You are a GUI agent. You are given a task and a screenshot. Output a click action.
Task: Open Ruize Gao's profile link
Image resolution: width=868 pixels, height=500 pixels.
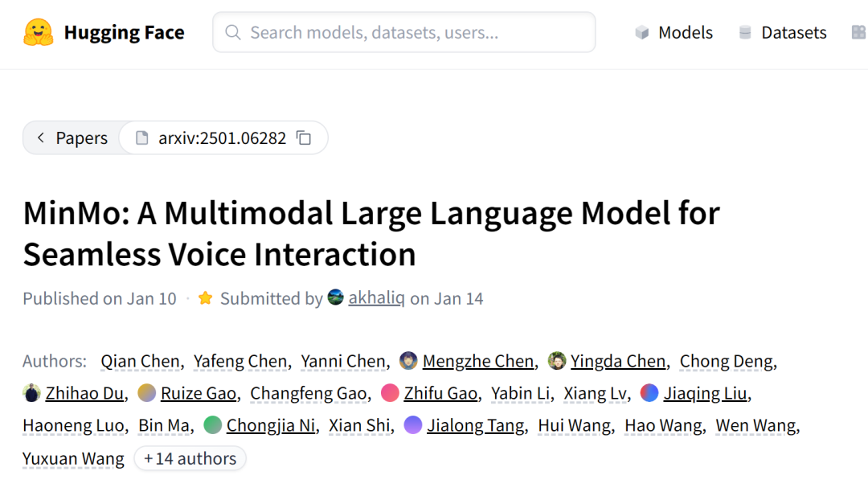tap(199, 393)
